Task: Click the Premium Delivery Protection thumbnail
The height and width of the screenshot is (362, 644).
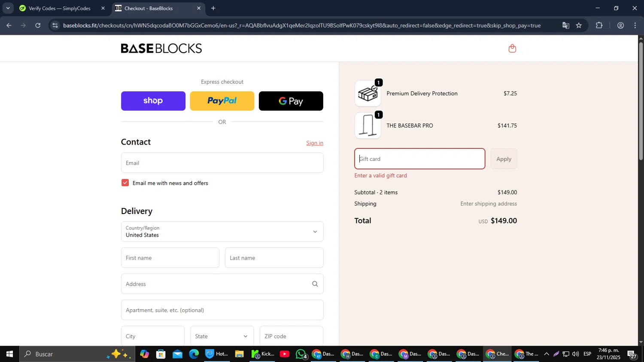Action: tap(368, 94)
